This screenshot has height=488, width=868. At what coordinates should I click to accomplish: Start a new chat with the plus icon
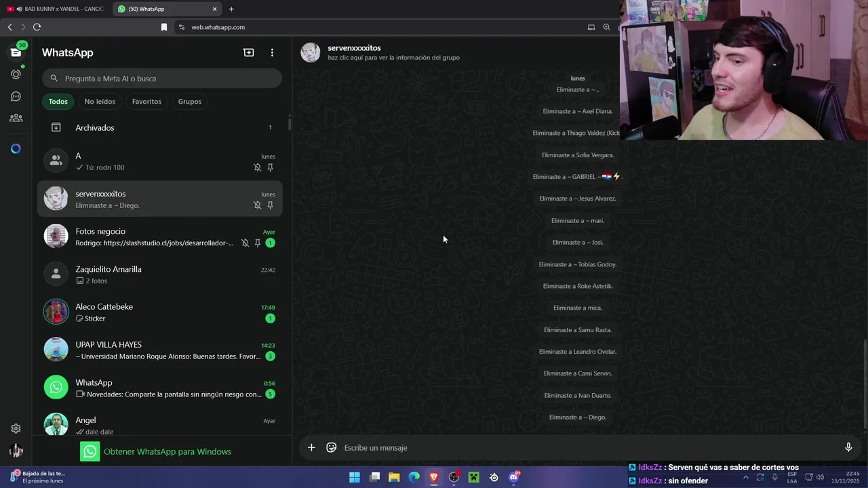[249, 52]
